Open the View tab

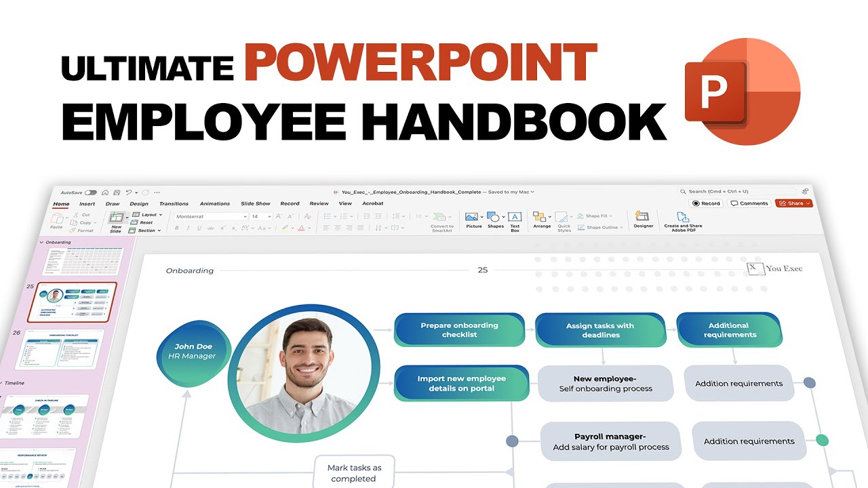(x=345, y=203)
